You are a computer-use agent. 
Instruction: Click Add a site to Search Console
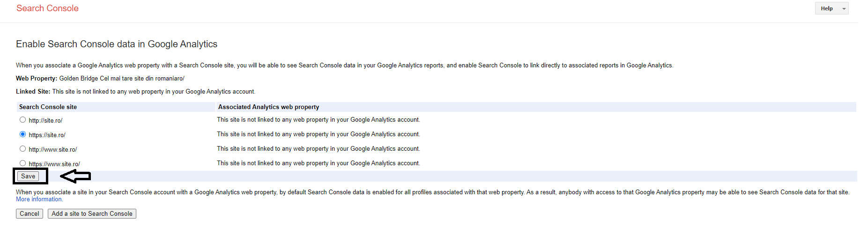point(92,213)
